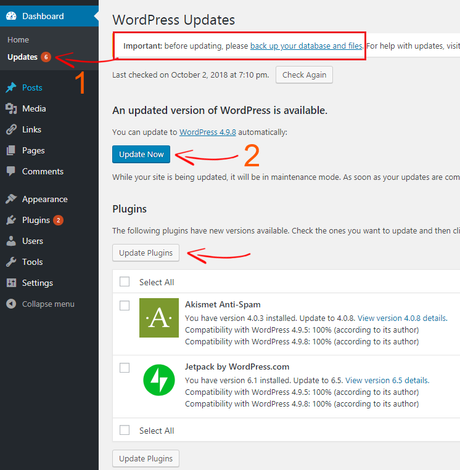Click the Pages icon in sidebar
Image resolution: width=460 pixels, height=470 pixels.
[11, 150]
